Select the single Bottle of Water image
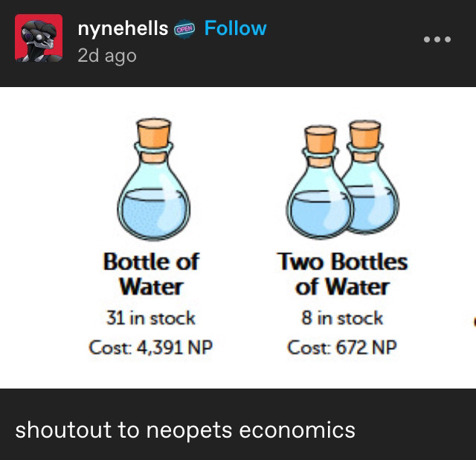Image resolution: width=476 pixels, height=460 pixels. pos(154,179)
